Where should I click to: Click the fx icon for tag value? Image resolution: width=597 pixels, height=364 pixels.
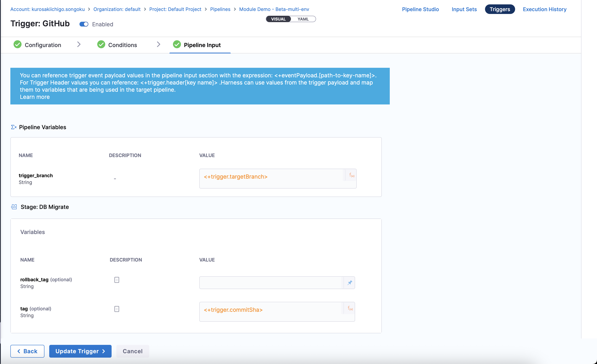350,308
